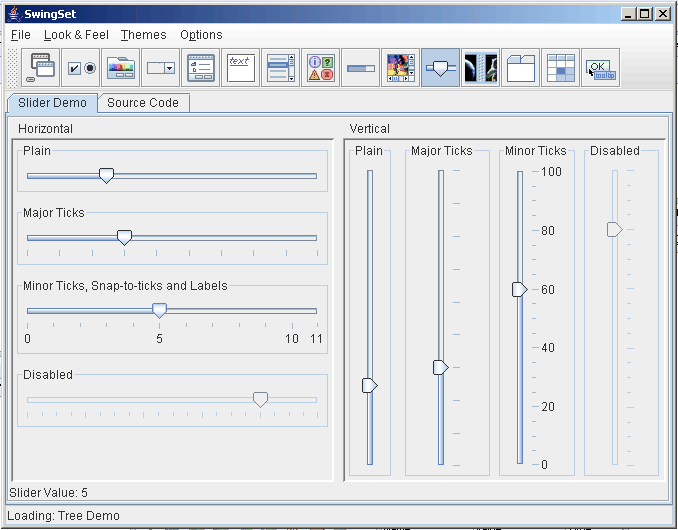Image resolution: width=678 pixels, height=530 pixels.
Task: Open the File menu
Action: (21, 35)
